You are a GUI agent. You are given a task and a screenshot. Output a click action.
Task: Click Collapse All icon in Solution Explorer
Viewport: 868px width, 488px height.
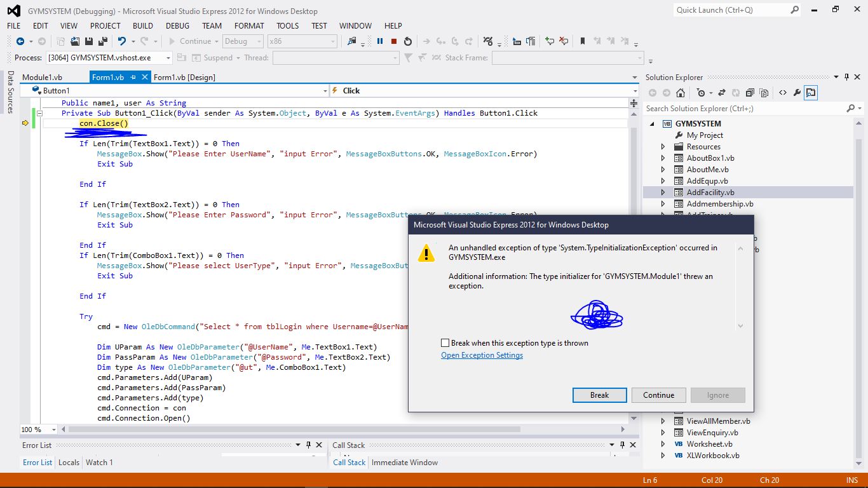pos(749,93)
